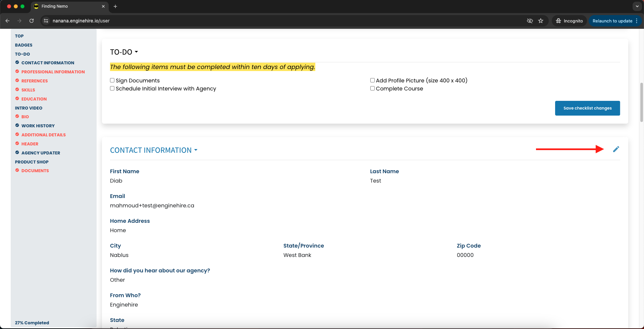Click the status icon beside REFERENCES

(x=17, y=80)
